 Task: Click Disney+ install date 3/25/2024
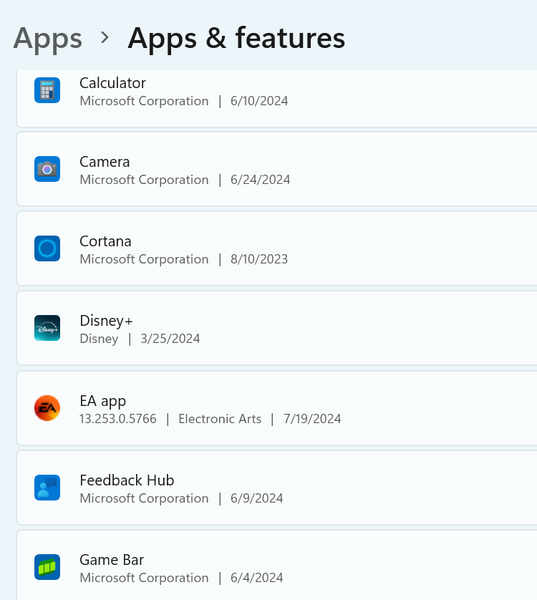[170, 339]
